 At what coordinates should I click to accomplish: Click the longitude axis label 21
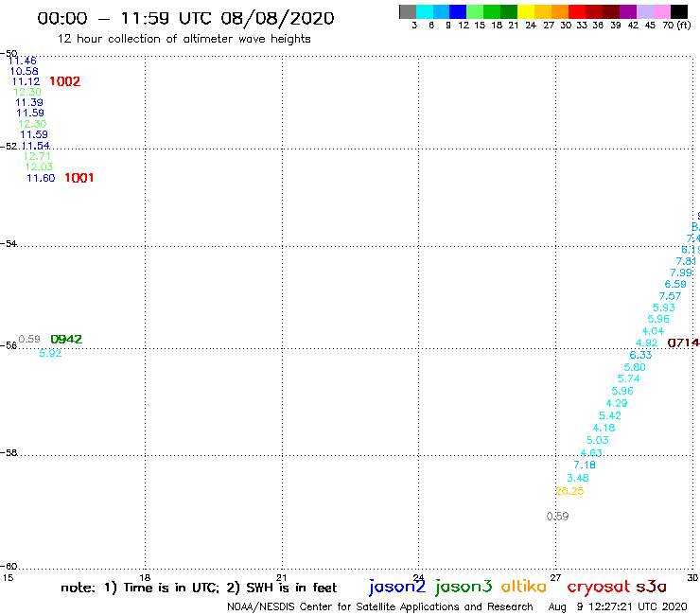281,577
